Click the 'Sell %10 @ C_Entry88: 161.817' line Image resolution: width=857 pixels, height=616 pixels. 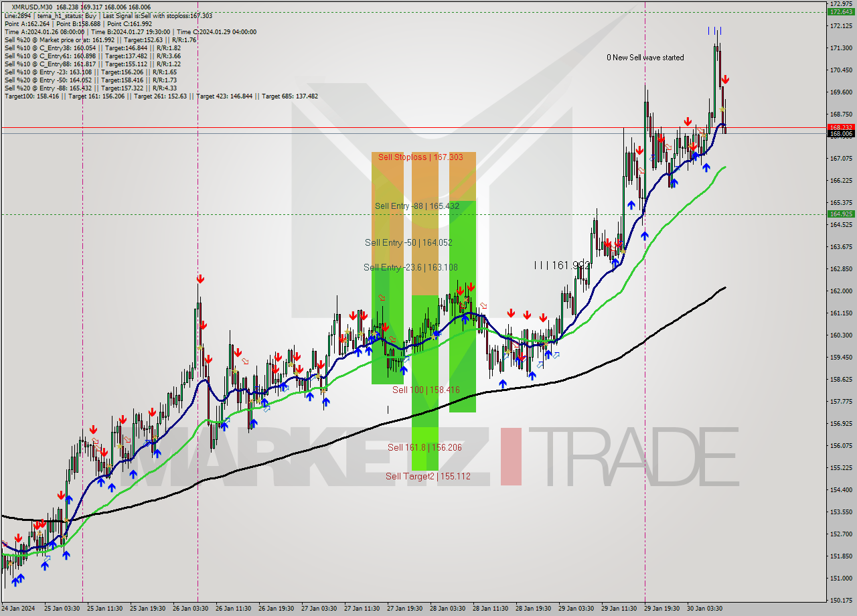92,64
